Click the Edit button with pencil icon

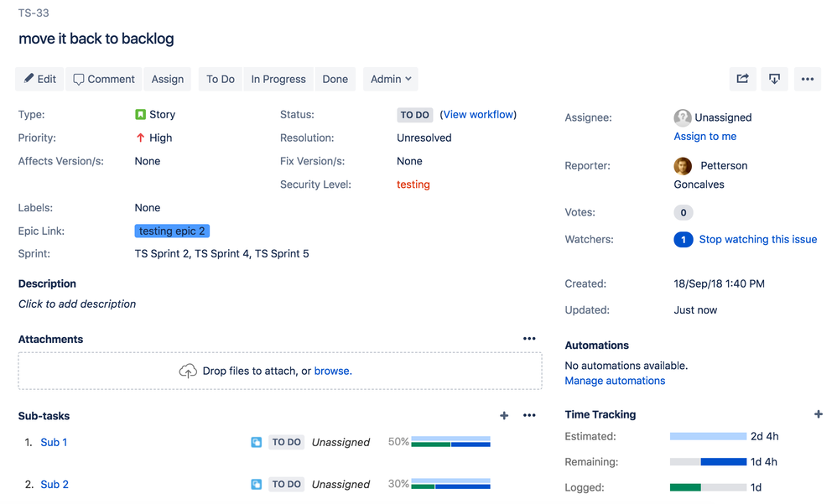[x=39, y=79]
